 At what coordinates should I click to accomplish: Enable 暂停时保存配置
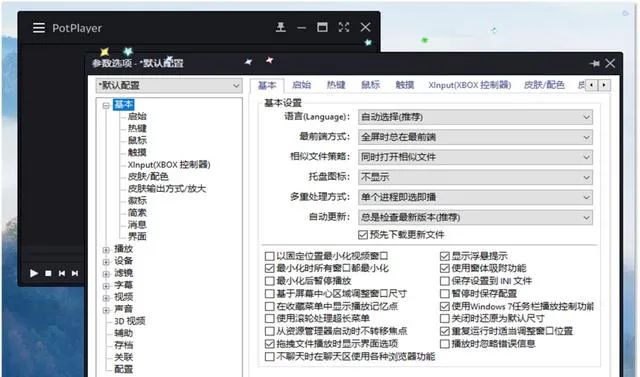coord(444,294)
